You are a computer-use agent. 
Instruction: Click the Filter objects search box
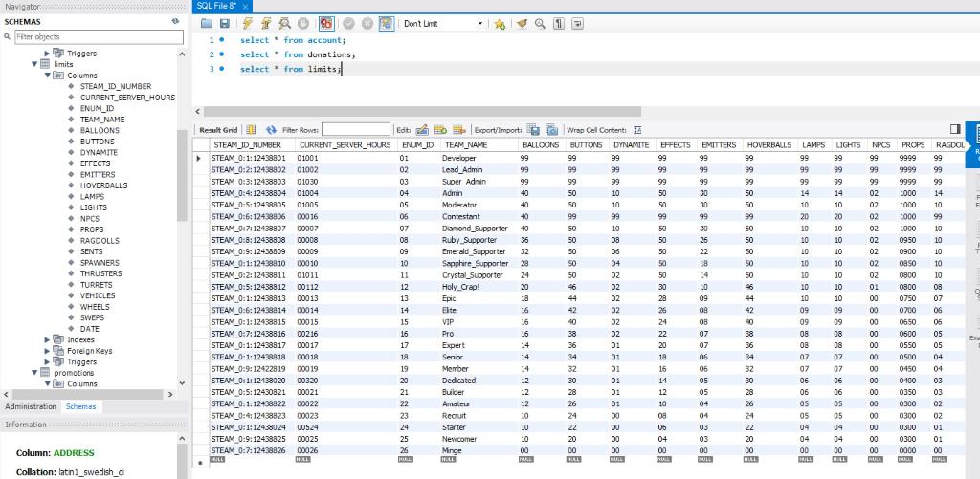tap(97, 36)
